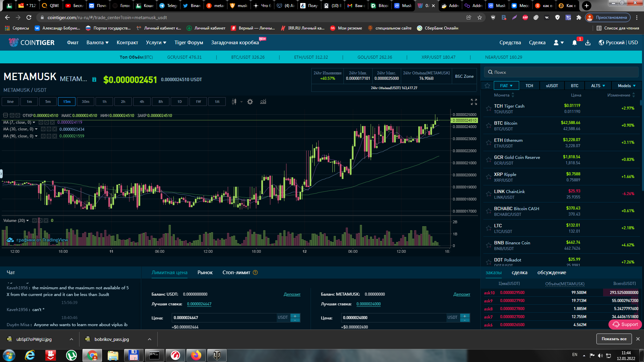Open settings for the Volume indicator
This screenshot has height=362, width=644.
click(40, 221)
